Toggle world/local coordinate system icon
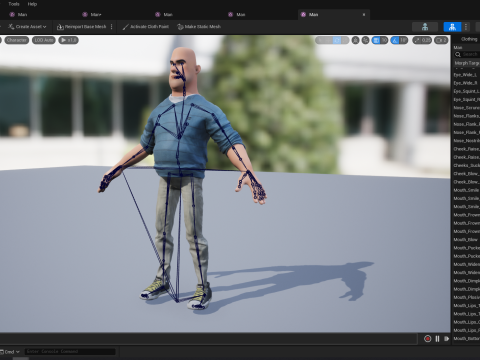Viewport: 480px width, 360px height. (x=355, y=40)
